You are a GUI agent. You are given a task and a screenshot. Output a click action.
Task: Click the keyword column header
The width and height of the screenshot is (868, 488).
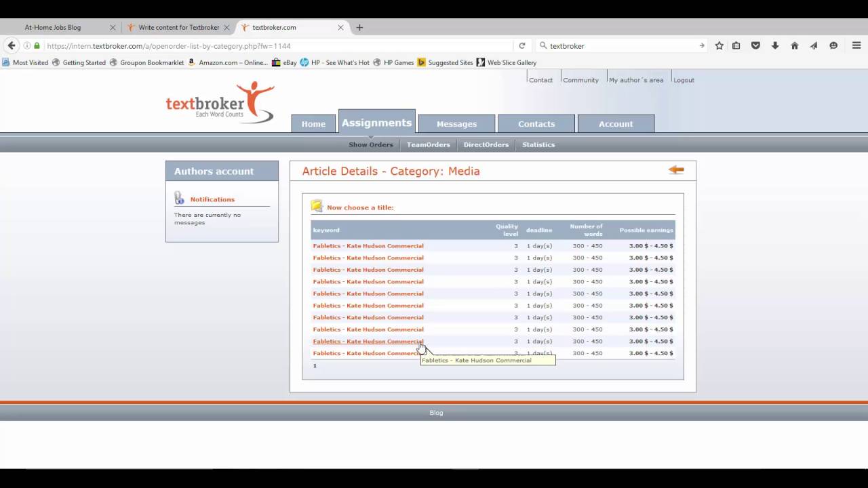pos(326,230)
